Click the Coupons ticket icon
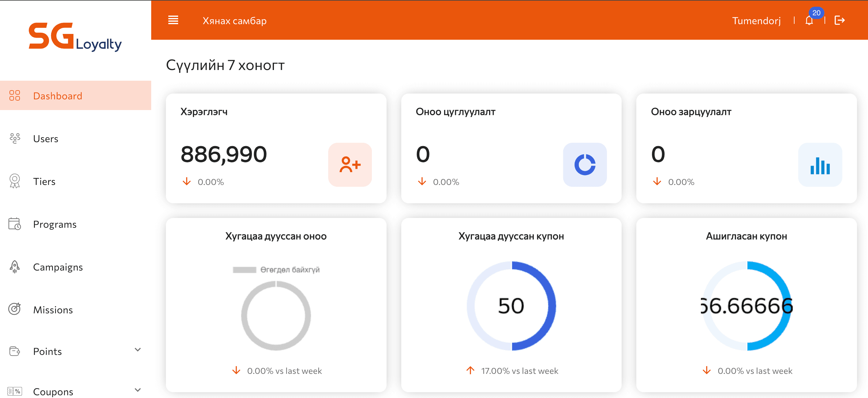This screenshot has width=868, height=398. point(14,391)
